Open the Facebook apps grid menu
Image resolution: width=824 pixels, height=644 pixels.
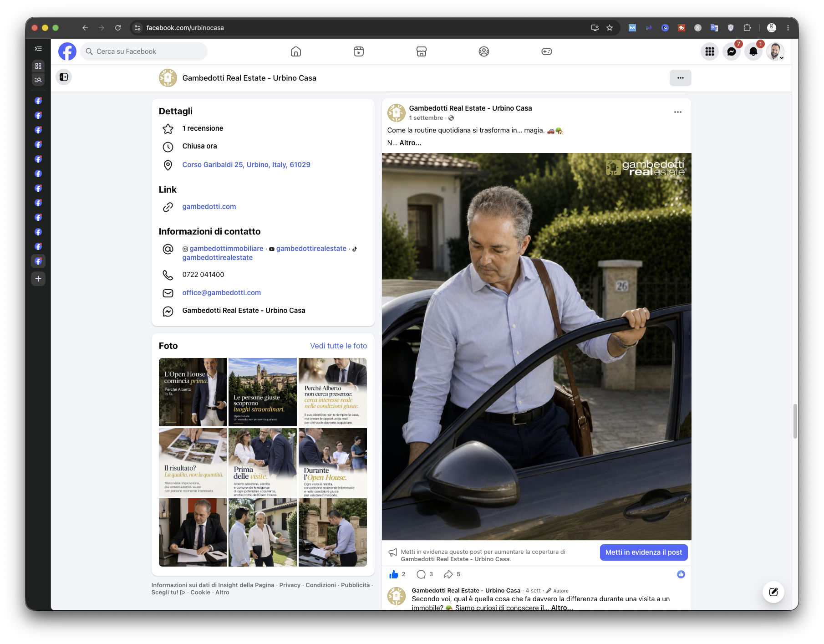710,51
